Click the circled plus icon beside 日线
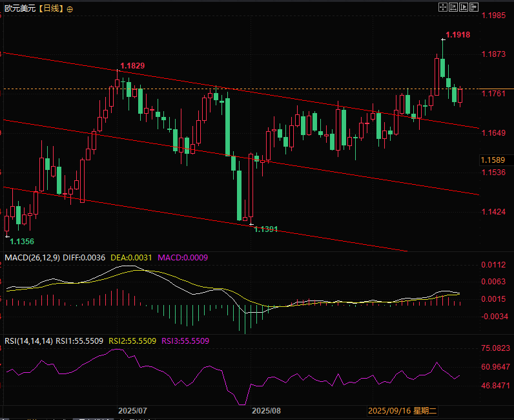The height and width of the screenshot is (420, 514). [x=70, y=9]
